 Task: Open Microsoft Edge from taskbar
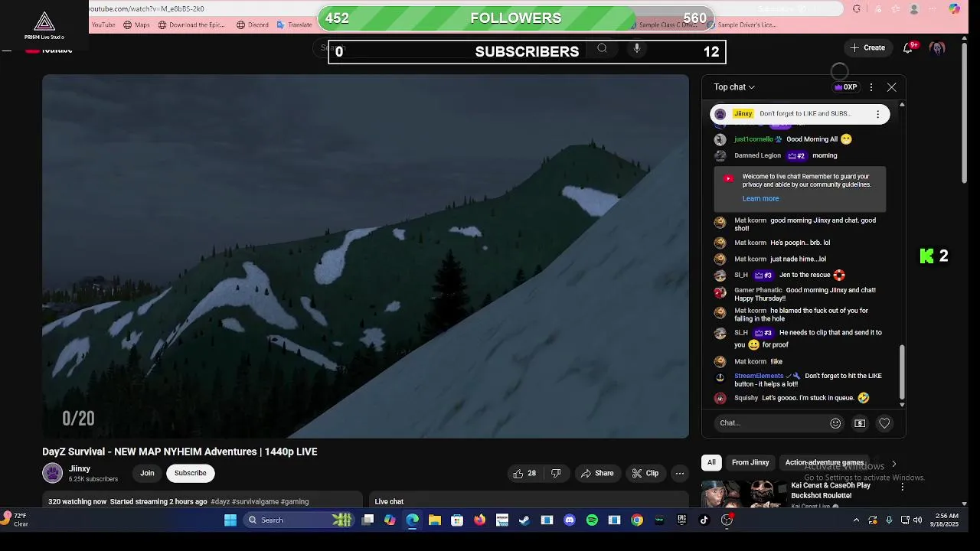point(413,520)
